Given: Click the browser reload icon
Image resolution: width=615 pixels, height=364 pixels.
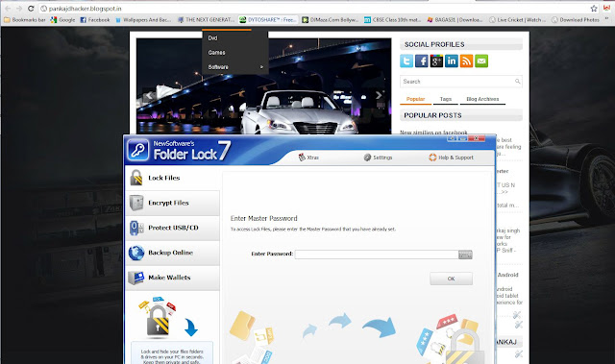Looking at the screenshot, I should pyautogui.click(x=31, y=9).
